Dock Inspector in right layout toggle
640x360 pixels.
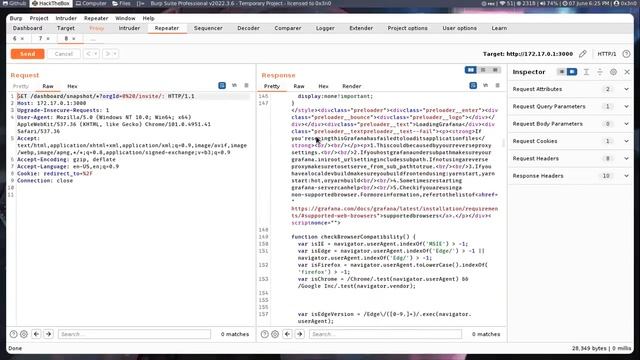[572, 72]
